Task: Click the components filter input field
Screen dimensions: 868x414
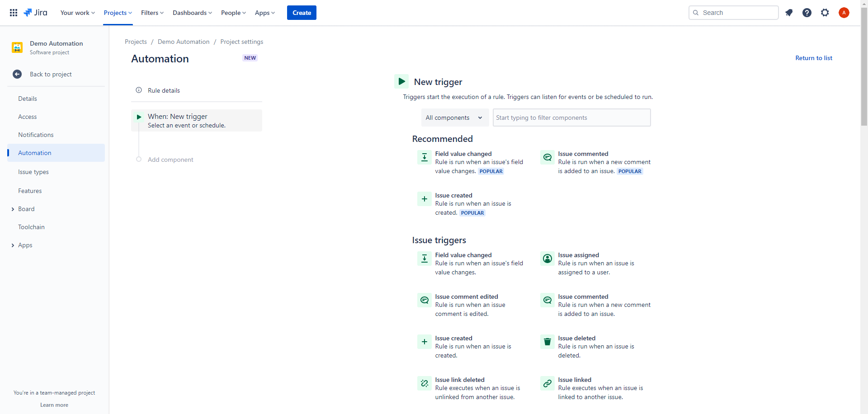Action: click(x=571, y=118)
